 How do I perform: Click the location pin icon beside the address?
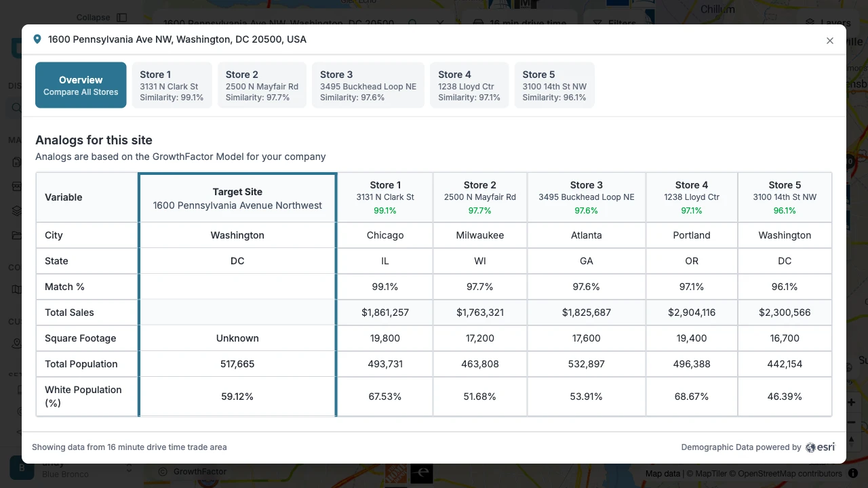pyautogui.click(x=37, y=39)
